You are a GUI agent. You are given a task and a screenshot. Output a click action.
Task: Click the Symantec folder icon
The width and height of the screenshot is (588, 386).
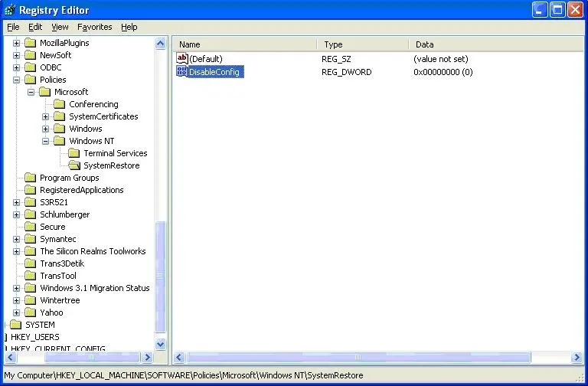[x=31, y=239]
